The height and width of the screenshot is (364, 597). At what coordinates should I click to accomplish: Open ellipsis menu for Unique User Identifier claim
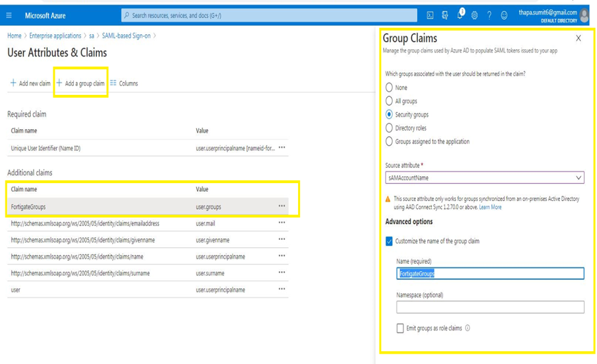(x=282, y=148)
